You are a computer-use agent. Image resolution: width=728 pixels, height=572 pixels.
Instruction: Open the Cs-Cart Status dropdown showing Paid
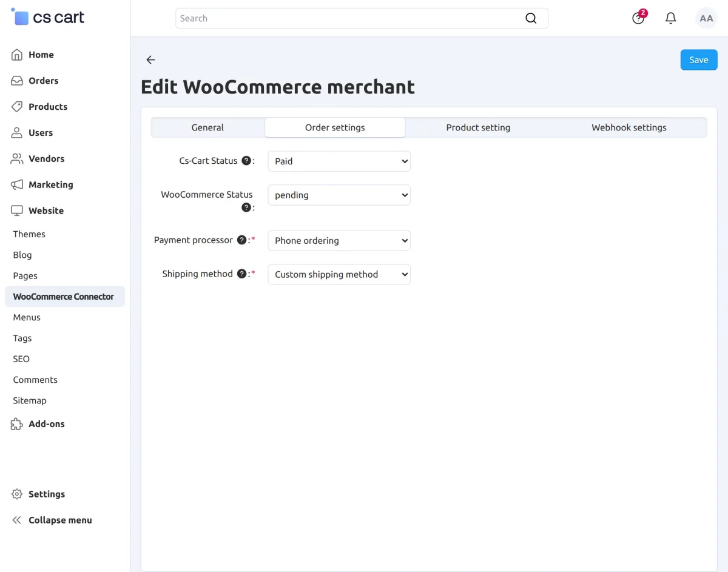(x=339, y=161)
